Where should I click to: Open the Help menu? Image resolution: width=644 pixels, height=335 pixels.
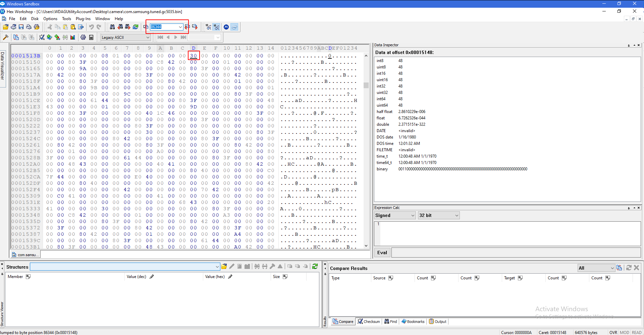pyautogui.click(x=119, y=19)
